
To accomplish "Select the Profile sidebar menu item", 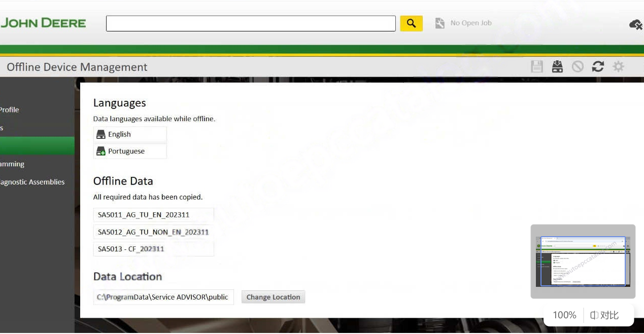I will coord(10,109).
